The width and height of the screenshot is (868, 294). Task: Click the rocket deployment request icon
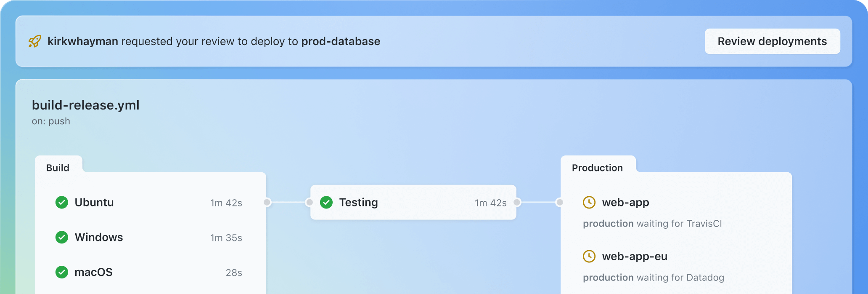coord(35,41)
